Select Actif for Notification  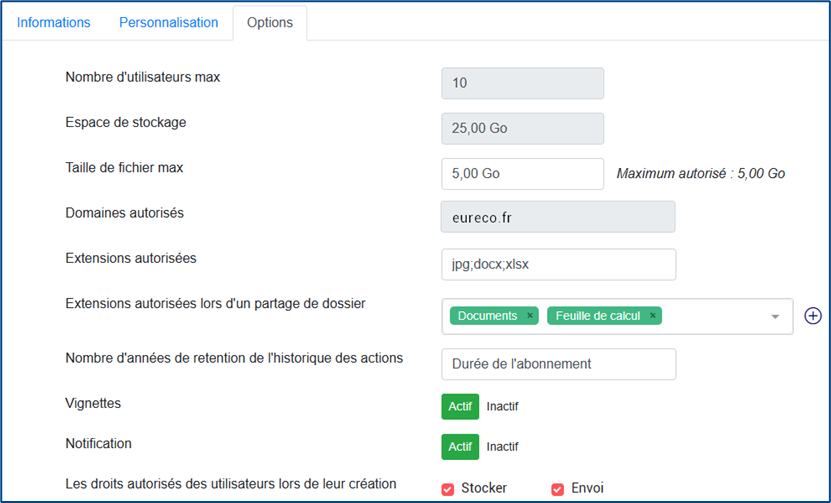click(x=460, y=447)
